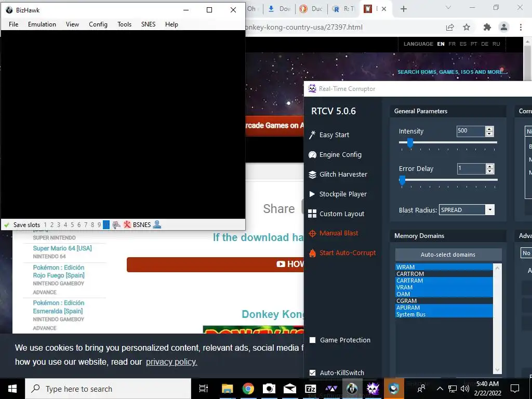Screen dimensions: 532x399
Task: Open new Chrome tab with plus icon
Action: point(403,9)
